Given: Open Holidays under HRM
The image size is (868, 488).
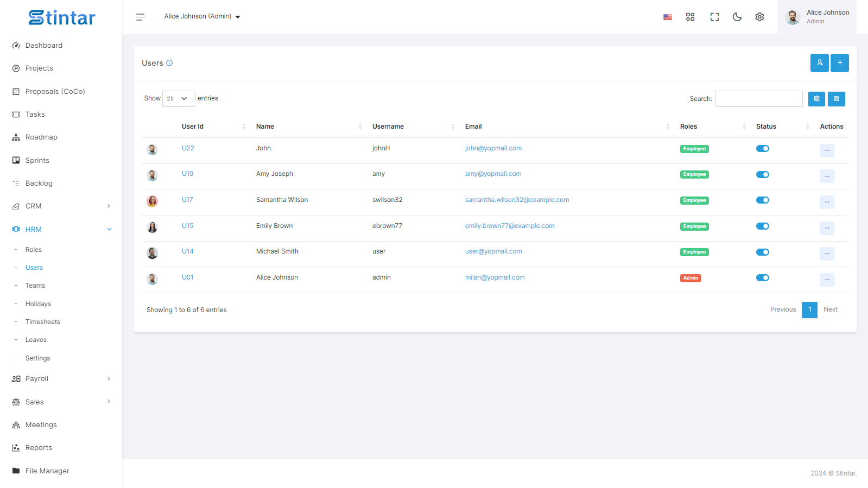Looking at the screenshot, I should pyautogui.click(x=38, y=304).
